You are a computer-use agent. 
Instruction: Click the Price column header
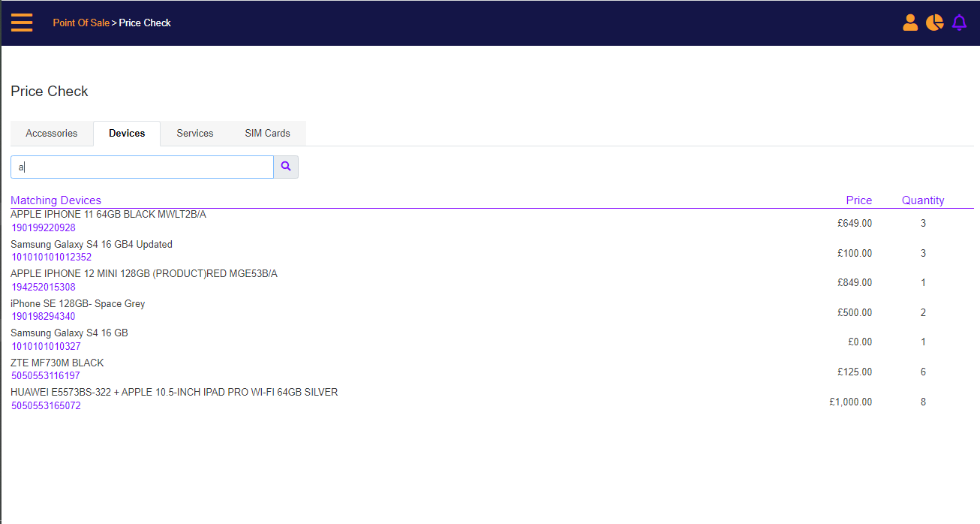859,200
